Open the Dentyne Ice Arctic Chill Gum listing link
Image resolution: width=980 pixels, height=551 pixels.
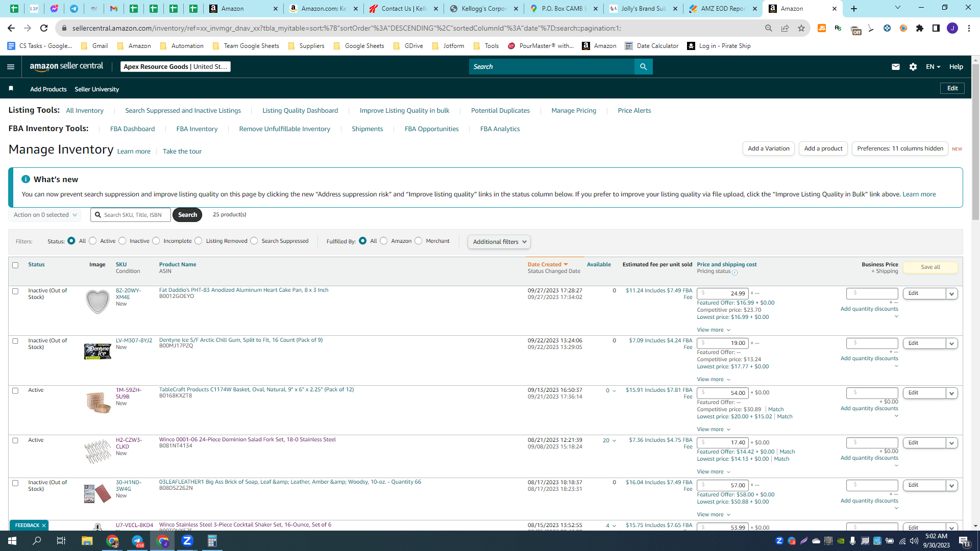click(x=241, y=340)
